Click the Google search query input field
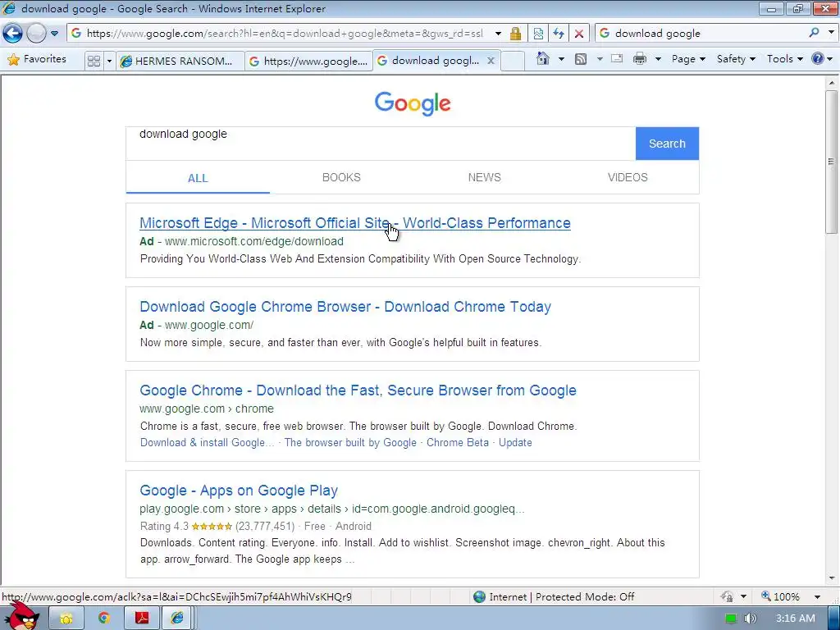Screen dimensions: 840x630 coord(381,144)
